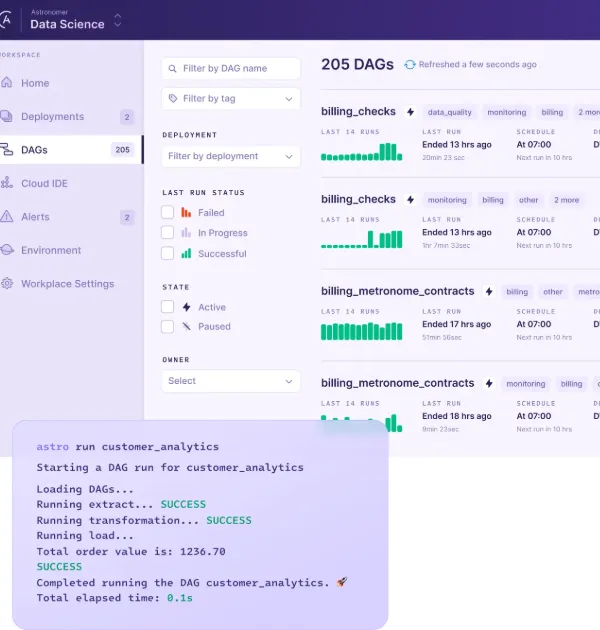Click the search magnifier icon
The height and width of the screenshot is (630, 600).
[x=172, y=69]
